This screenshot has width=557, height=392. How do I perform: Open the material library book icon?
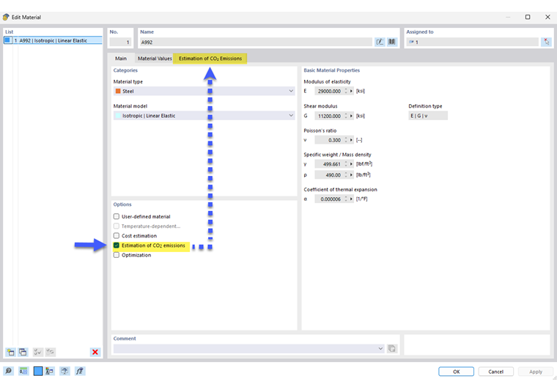pos(392,42)
